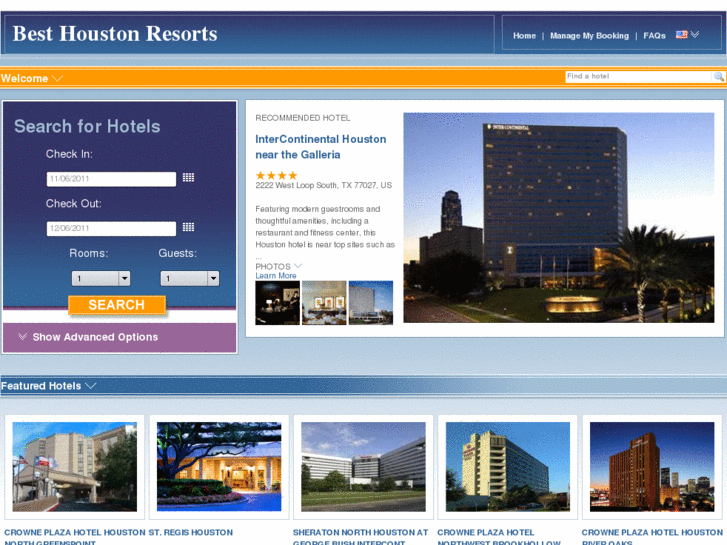This screenshot has width=727, height=545.
Task: Click Crowne Plaza Hotel Houston North Greenspoint title
Action: pyautogui.click(x=75, y=537)
